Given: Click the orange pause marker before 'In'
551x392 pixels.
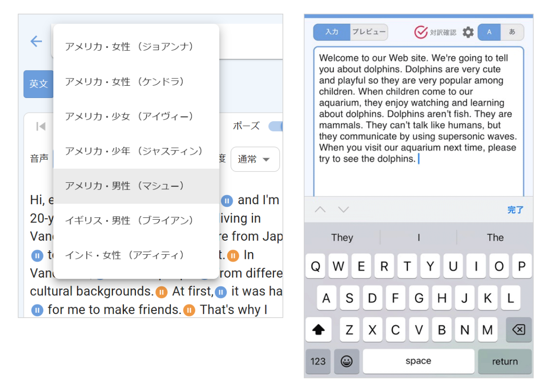Looking at the screenshot, I should [x=233, y=255].
